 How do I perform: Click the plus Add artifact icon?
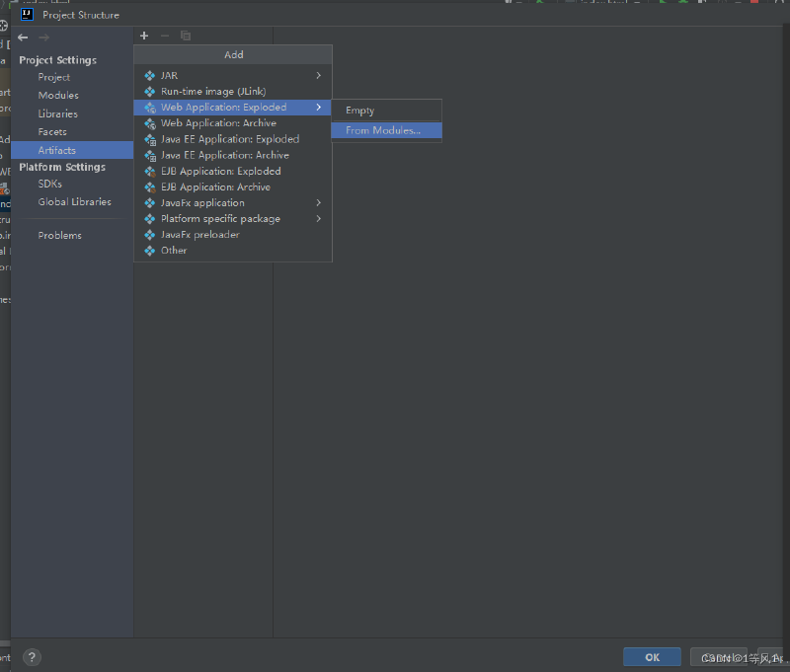pos(144,36)
